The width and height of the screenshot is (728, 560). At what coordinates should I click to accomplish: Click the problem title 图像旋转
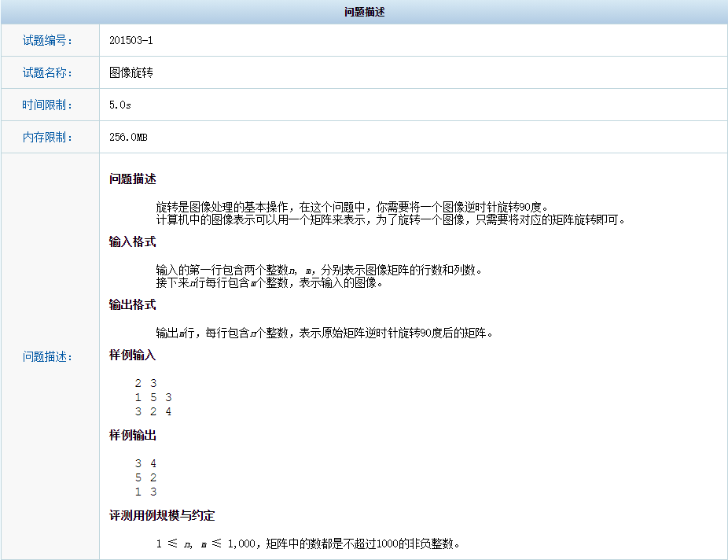pos(131,72)
